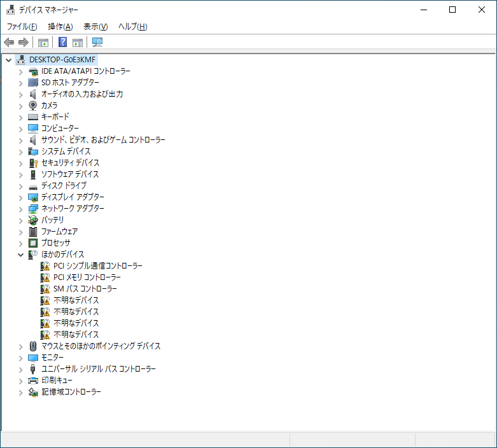Click the network adapter icon
This screenshot has width=497, height=448.
tap(33, 209)
